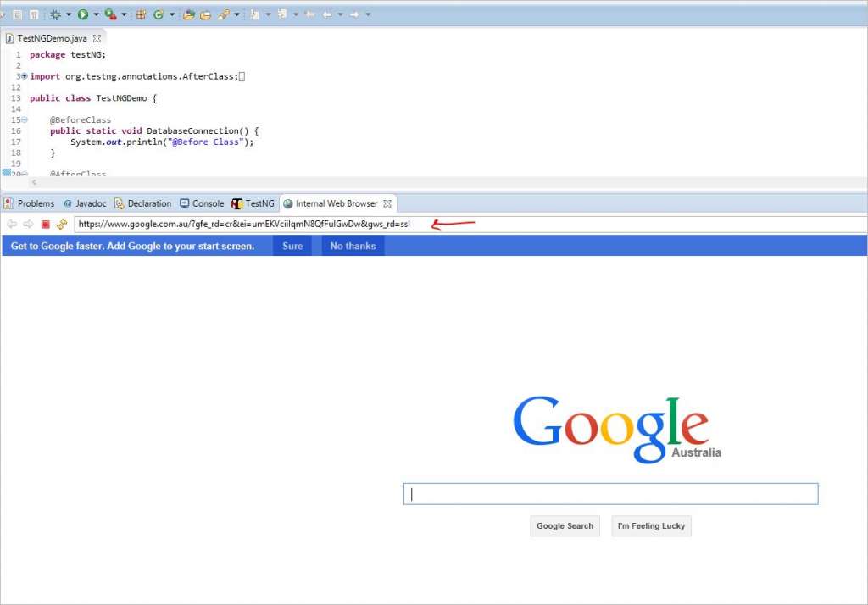Select the Internal Web Browser tab
Viewport: 868px width, 605px height.
tap(331, 203)
